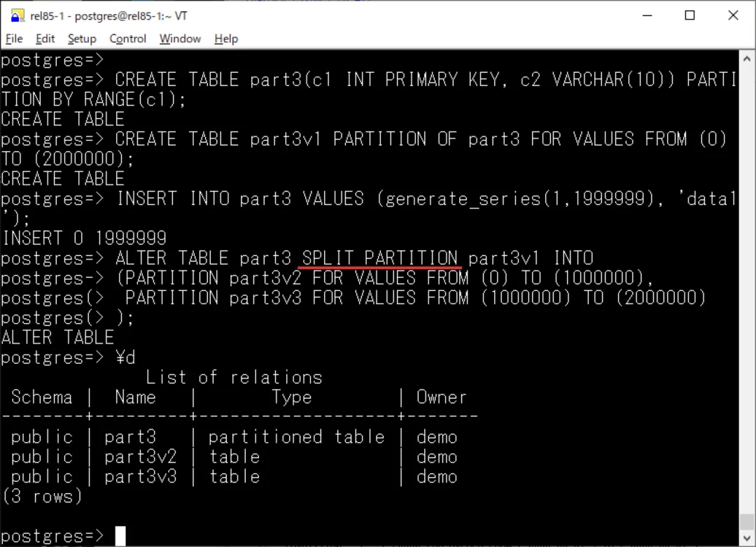Screen dimensions: 756x547
Task: Click the 'List of relations' heading
Action: [234, 377]
